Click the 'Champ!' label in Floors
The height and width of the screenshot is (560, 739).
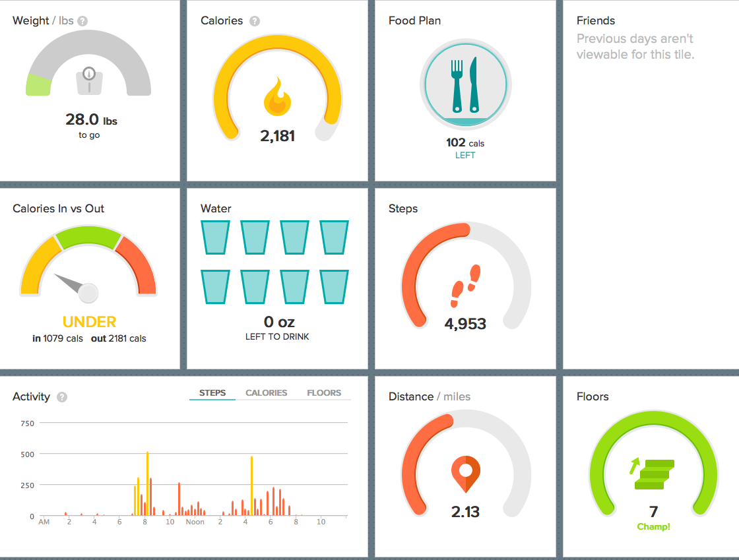653,526
